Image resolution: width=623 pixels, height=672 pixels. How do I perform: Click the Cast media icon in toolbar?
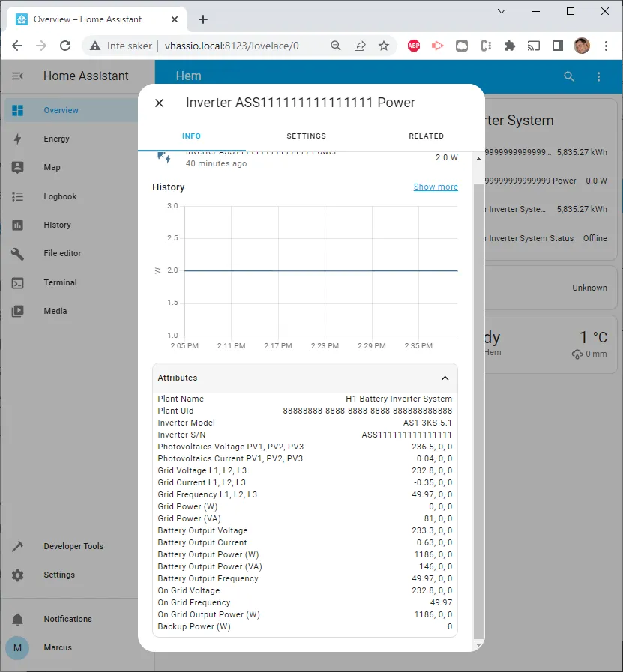(533, 46)
